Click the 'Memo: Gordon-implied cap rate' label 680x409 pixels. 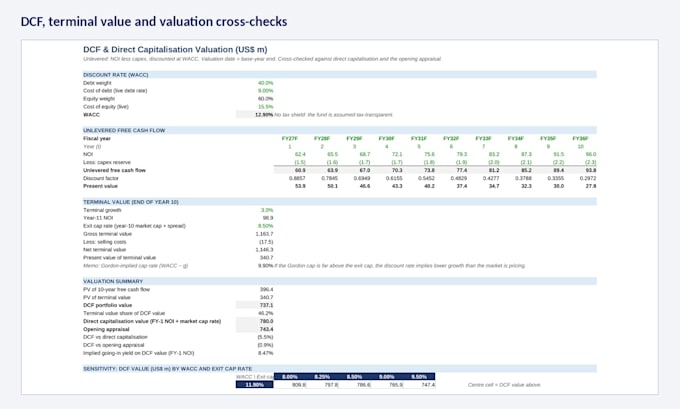(x=135, y=265)
